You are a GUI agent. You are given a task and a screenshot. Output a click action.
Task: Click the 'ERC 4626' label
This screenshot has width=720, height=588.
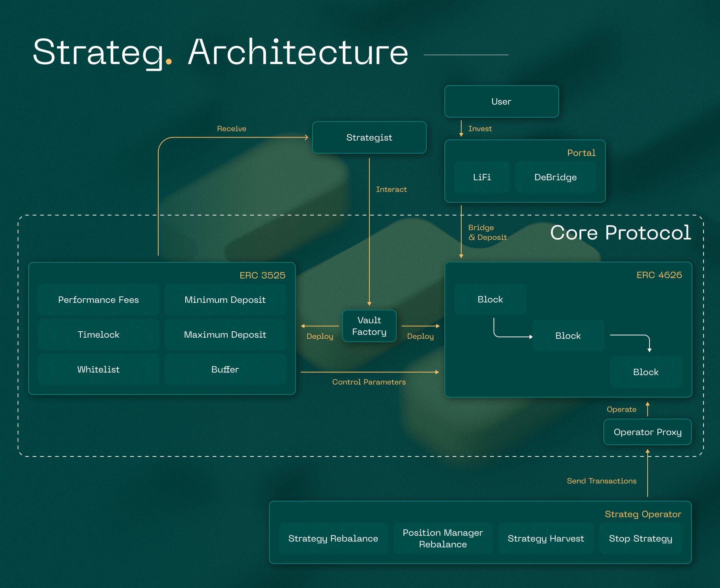click(x=659, y=275)
